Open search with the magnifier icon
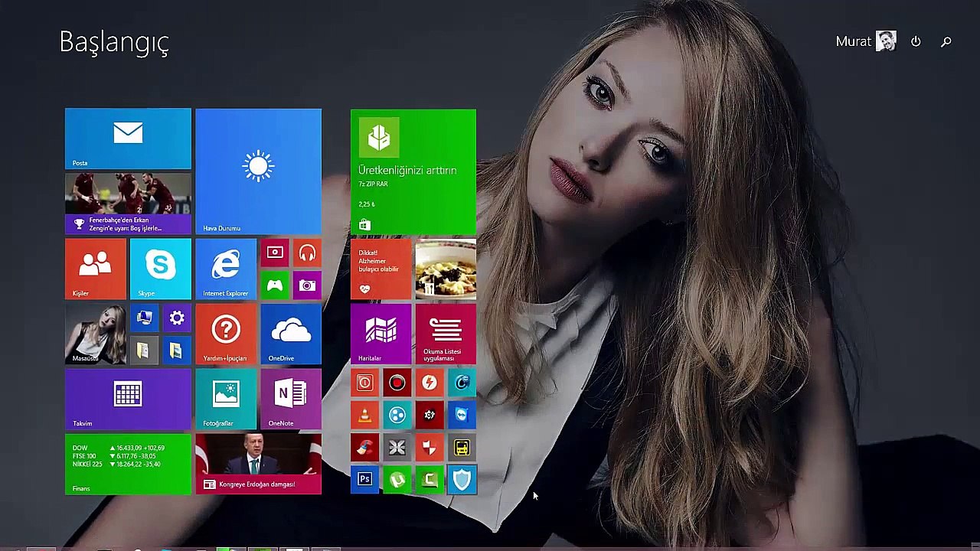This screenshot has height=551, width=980. [x=946, y=42]
